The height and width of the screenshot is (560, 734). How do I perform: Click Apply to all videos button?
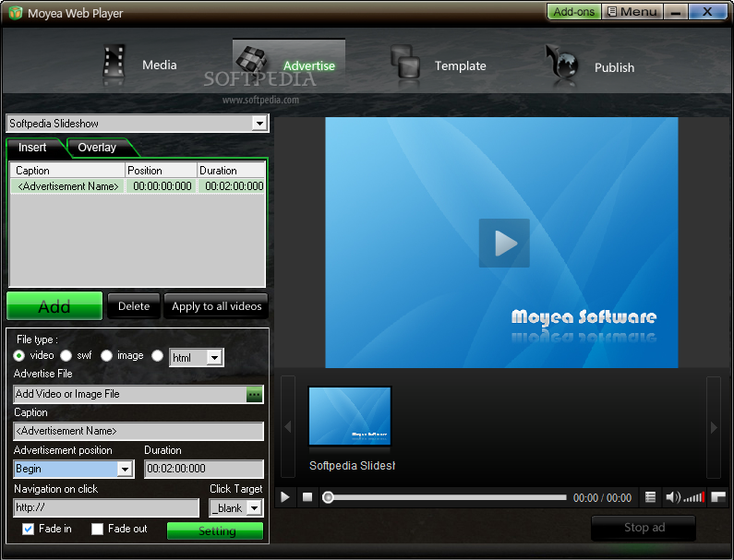coord(216,306)
